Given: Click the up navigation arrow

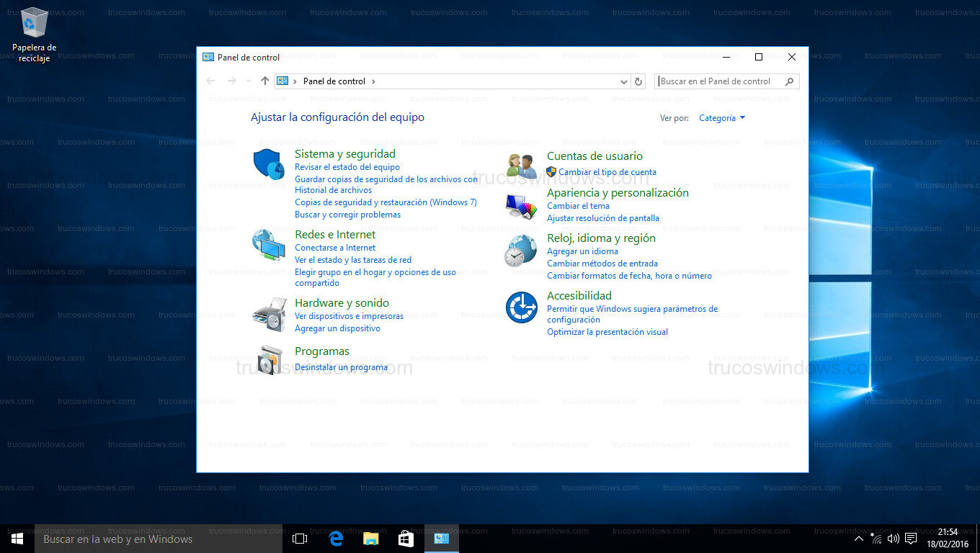Looking at the screenshot, I should (265, 81).
